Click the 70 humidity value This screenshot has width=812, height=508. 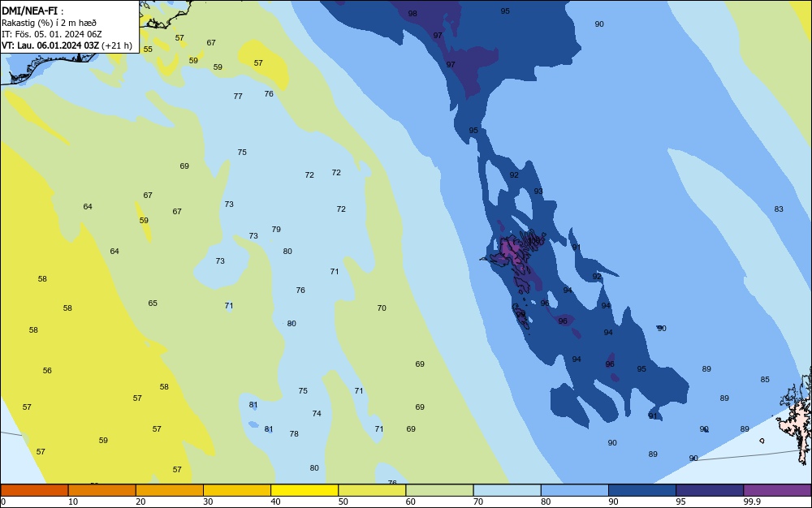[382, 308]
